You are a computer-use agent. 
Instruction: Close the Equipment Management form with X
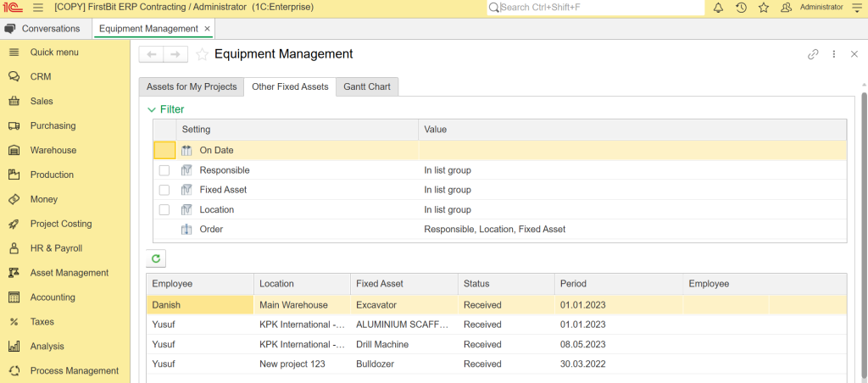[x=854, y=54]
